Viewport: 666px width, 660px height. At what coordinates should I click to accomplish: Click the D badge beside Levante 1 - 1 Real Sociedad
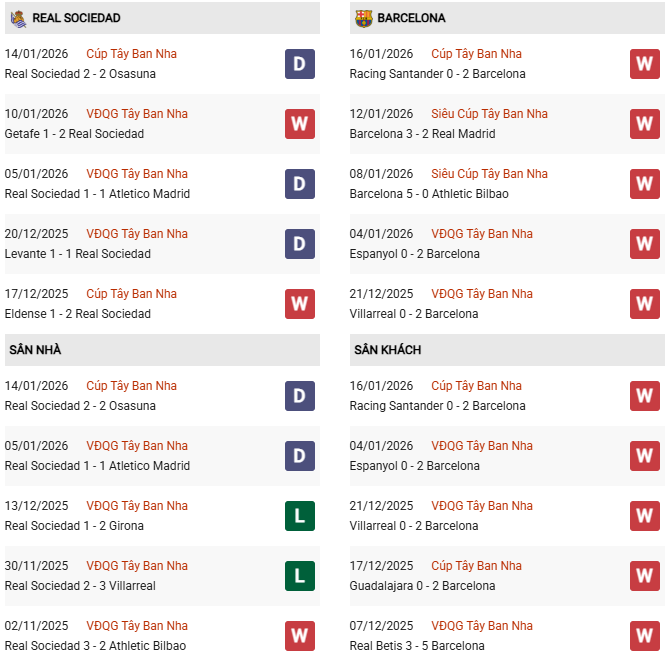click(x=299, y=244)
